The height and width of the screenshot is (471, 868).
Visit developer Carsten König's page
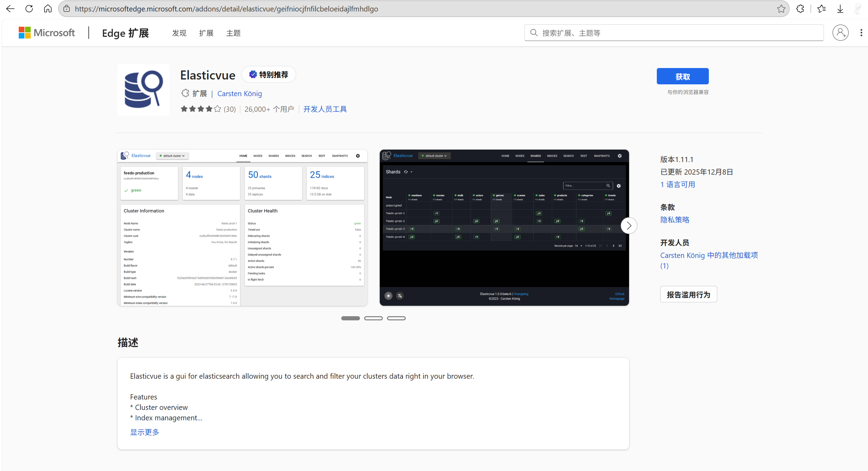click(240, 93)
